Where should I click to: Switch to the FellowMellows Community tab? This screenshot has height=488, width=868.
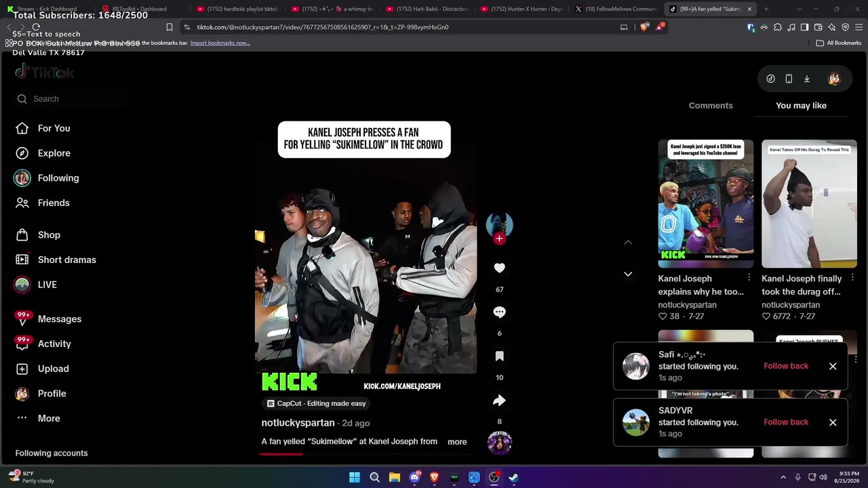coord(616,9)
